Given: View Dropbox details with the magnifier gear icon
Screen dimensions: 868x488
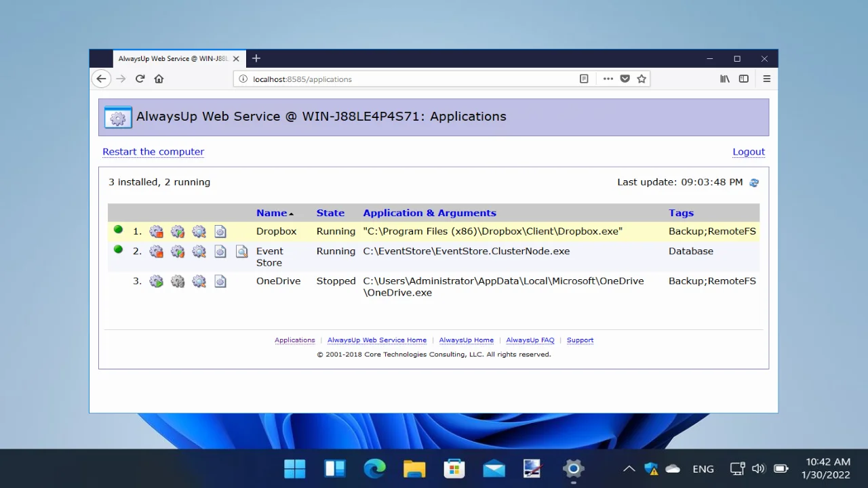Looking at the screenshot, I should [x=199, y=232].
